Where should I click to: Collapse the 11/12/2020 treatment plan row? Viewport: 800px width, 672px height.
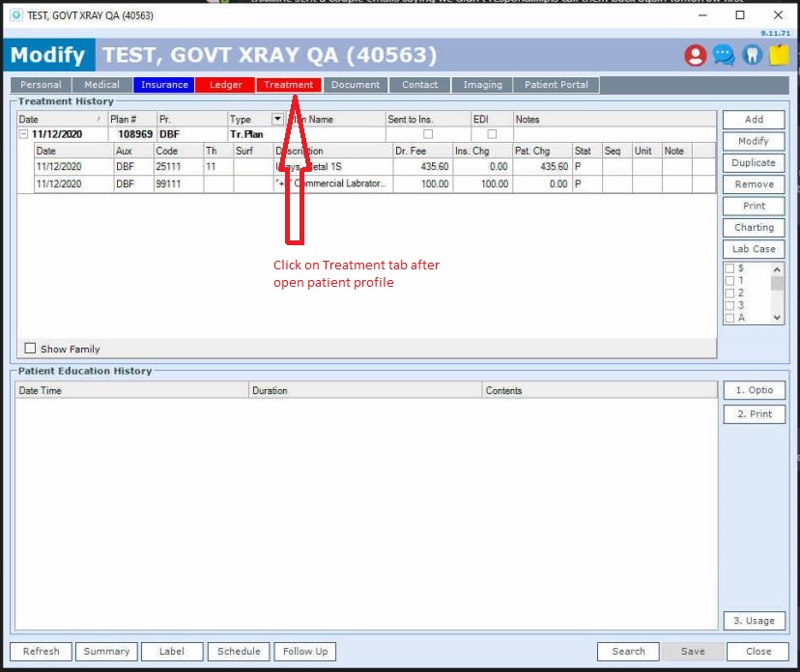[23, 134]
